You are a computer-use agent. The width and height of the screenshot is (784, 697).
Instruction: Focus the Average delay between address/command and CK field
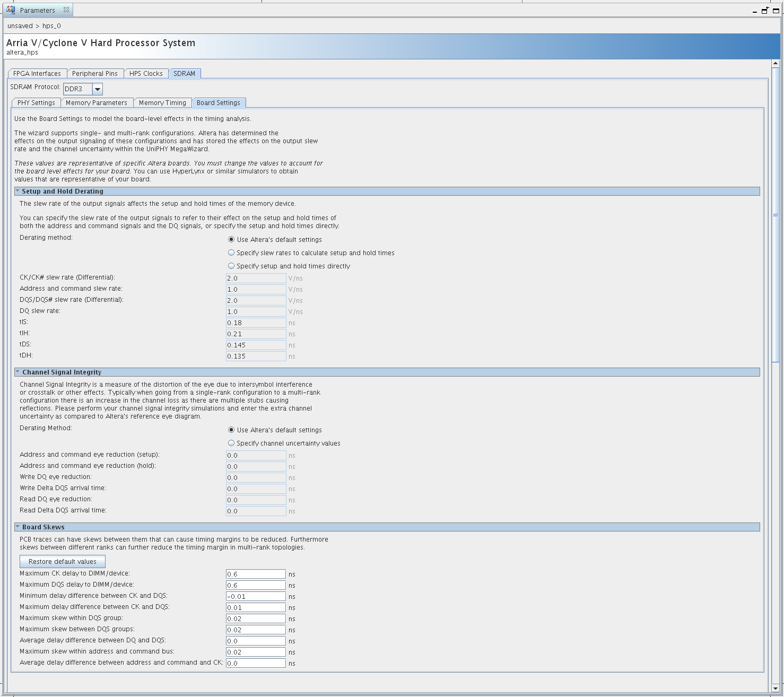click(x=256, y=663)
